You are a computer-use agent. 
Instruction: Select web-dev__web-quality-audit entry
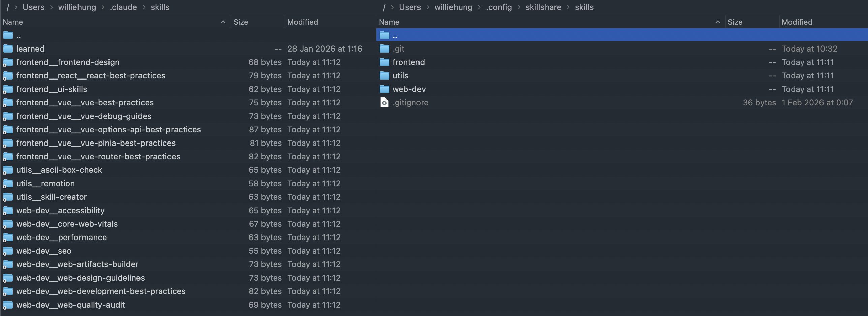tap(70, 305)
